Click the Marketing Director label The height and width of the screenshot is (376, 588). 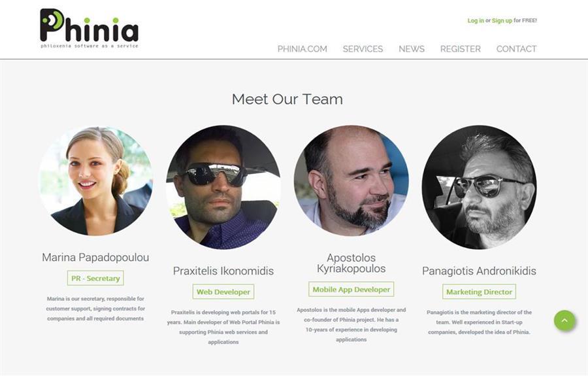point(479,292)
